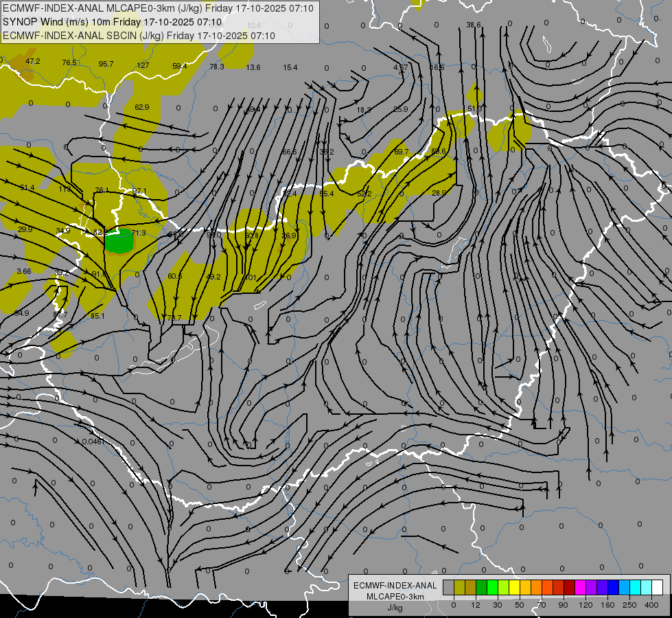The image size is (672, 618).
Task: Click map value 85.1
Action: [97, 316]
